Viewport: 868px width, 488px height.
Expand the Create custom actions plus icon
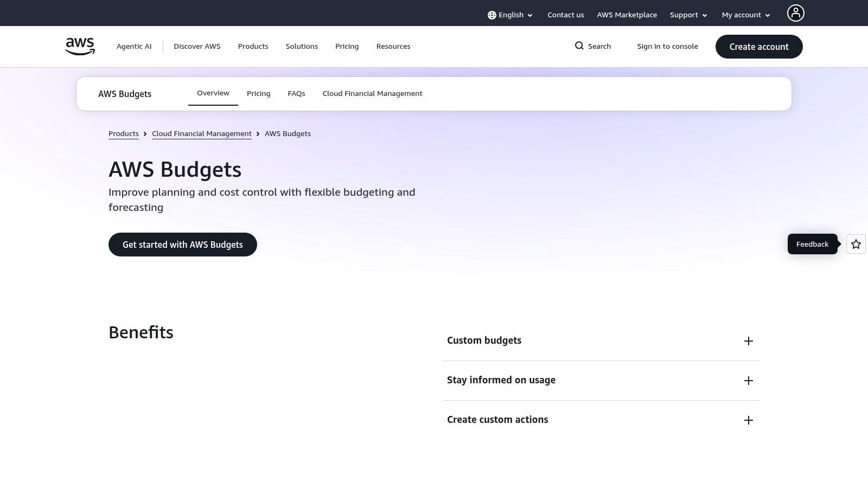click(x=749, y=420)
